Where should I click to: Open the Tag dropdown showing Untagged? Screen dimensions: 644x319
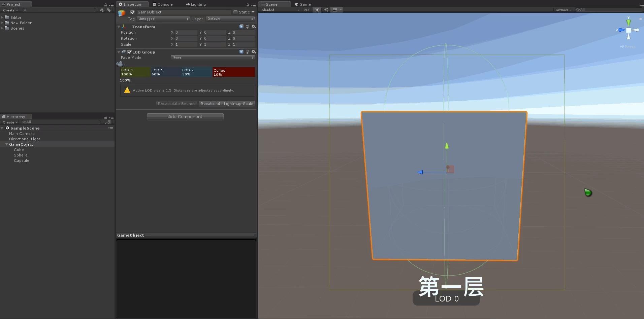pos(163,19)
